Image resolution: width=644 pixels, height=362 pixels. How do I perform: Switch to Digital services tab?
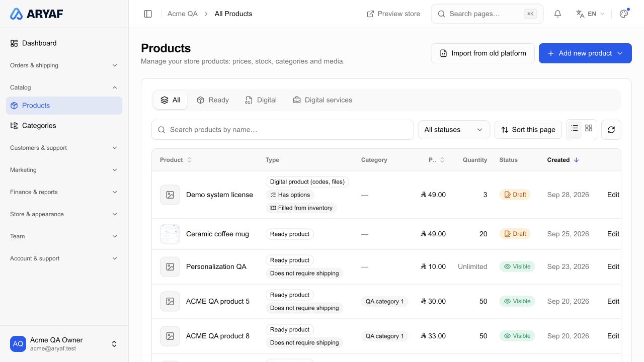pyautogui.click(x=323, y=100)
